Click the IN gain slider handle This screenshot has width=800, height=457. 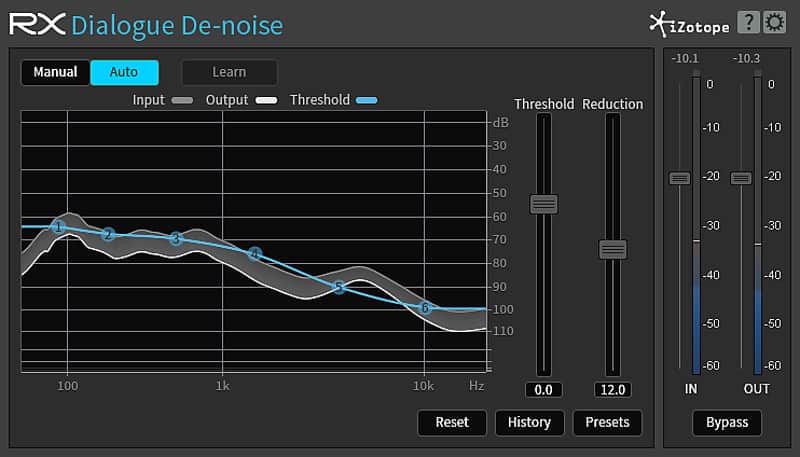coord(680,178)
